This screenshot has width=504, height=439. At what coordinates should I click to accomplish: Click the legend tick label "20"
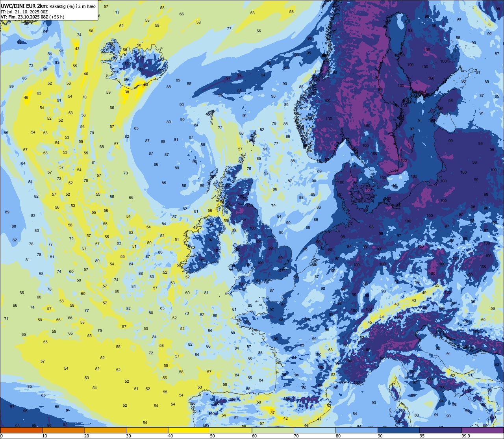pyautogui.click(x=87, y=436)
